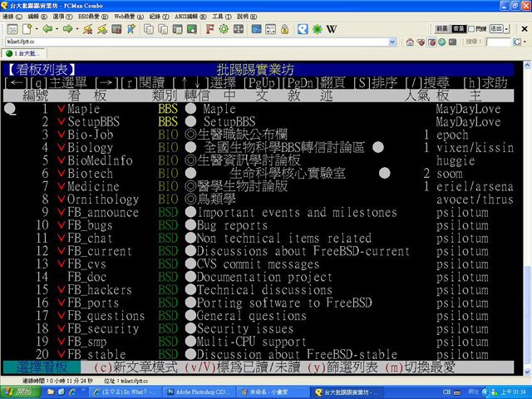Click the FB_announce board row
Screen dimensions: 532x399
pos(259,213)
